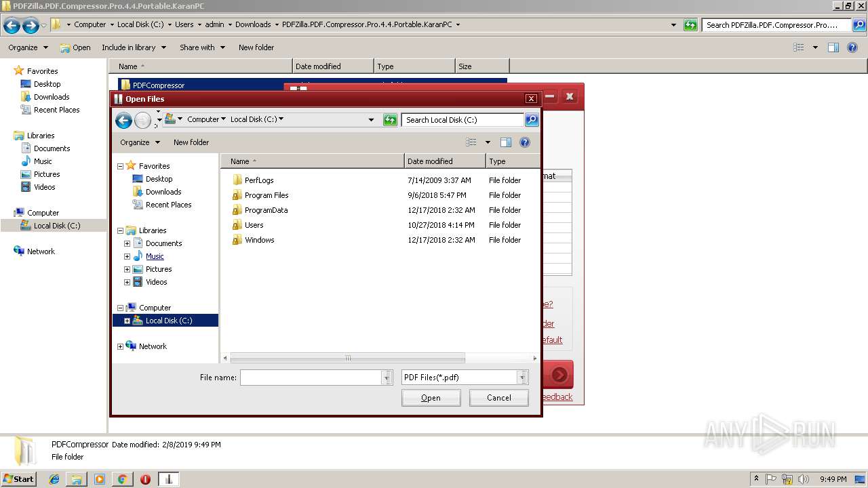This screenshot has height=488, width=868.
Task: Click Search Local Disk (C:) field
Action: 462,120
